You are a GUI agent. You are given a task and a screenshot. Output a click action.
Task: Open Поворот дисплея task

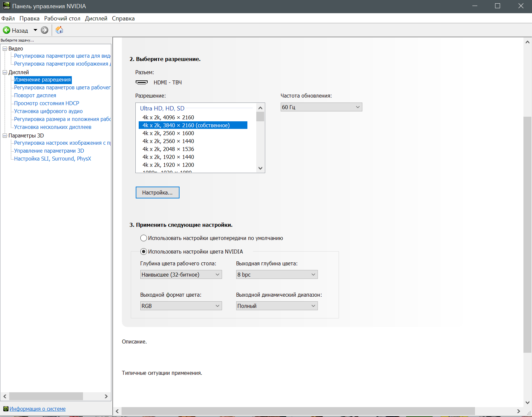tap(35, 96)
